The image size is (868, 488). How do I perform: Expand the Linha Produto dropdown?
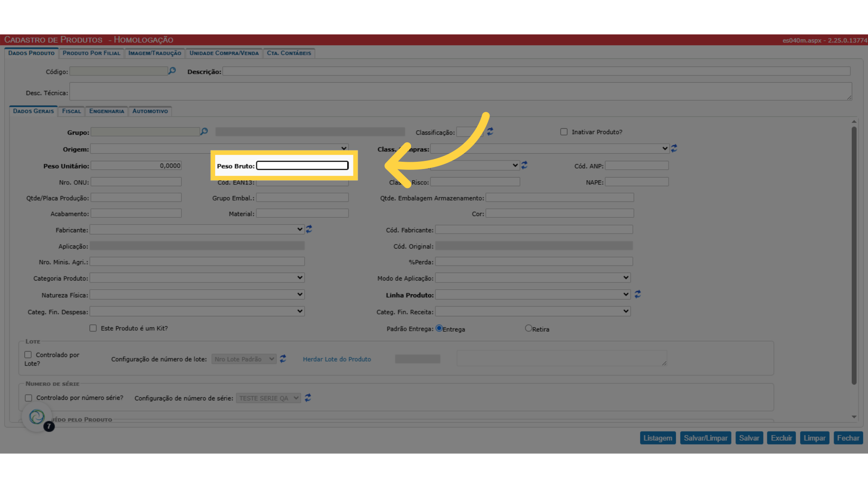point(533,295)
